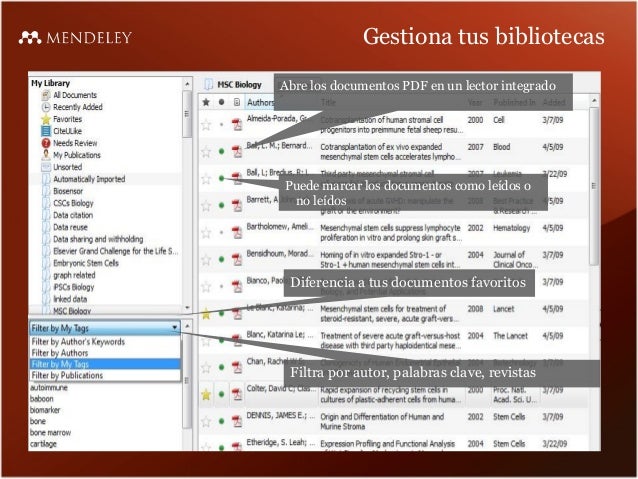Click the CiteULike icon in sidebar

46,131
